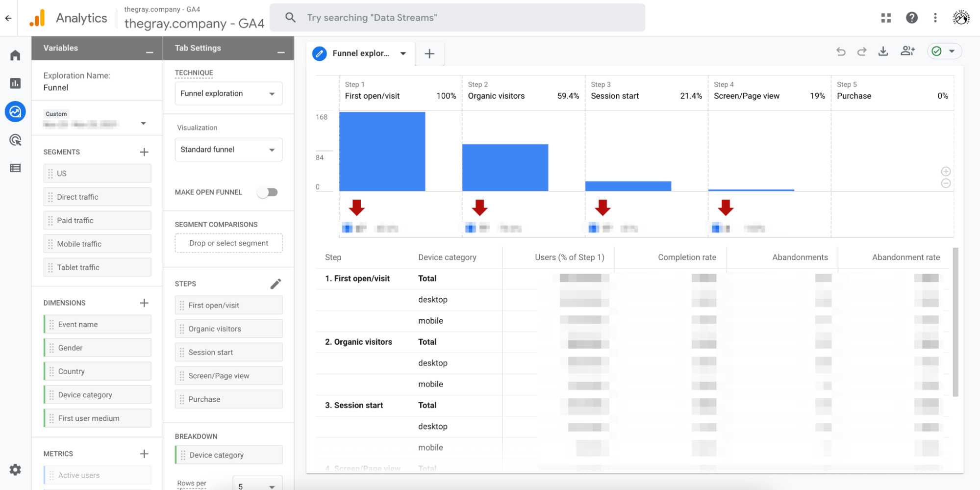
Task: Add a new segment
Action: coord(144,152)
